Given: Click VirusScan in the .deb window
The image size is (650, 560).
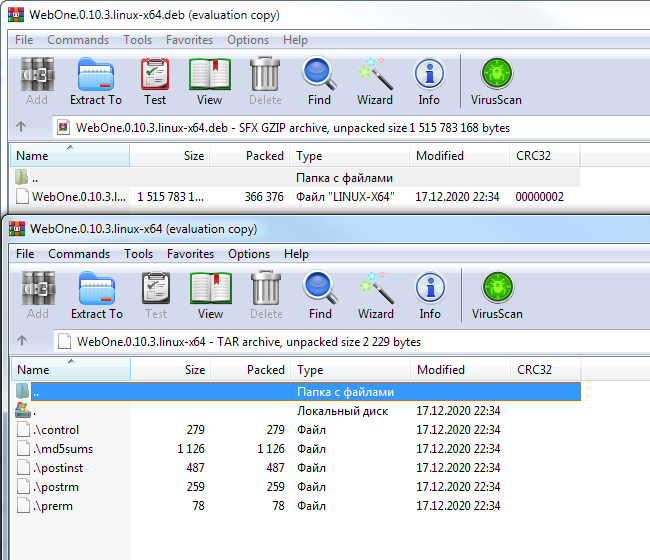Looking at the screenshot, I should pyautogui.click(x=496, y=82).
